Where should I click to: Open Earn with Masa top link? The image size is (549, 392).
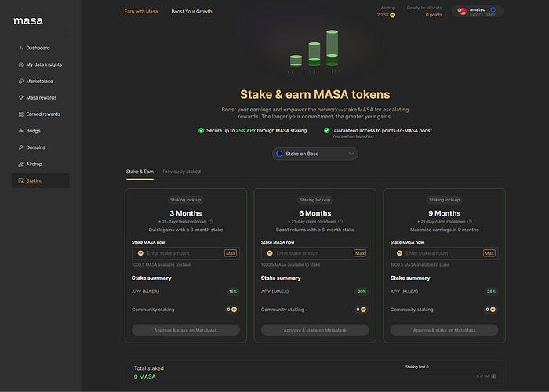click(x=140, y=12)
